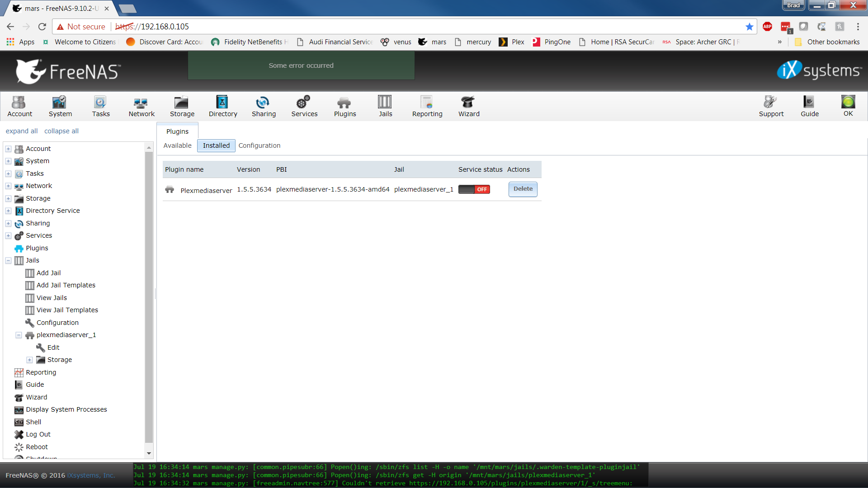Open the Services toolbar icon
Viewport: 868px width, 488px height.
(304, 107)
